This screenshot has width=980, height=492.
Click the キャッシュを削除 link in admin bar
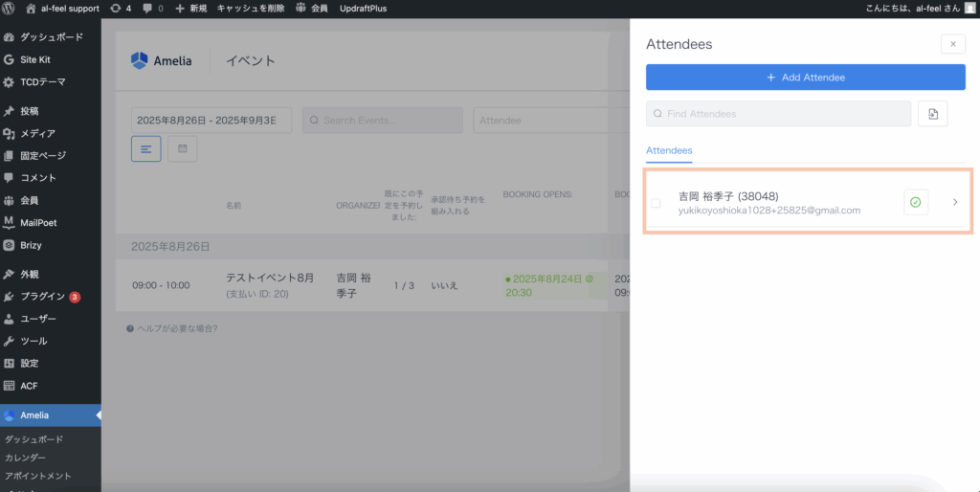coord(250,8)
